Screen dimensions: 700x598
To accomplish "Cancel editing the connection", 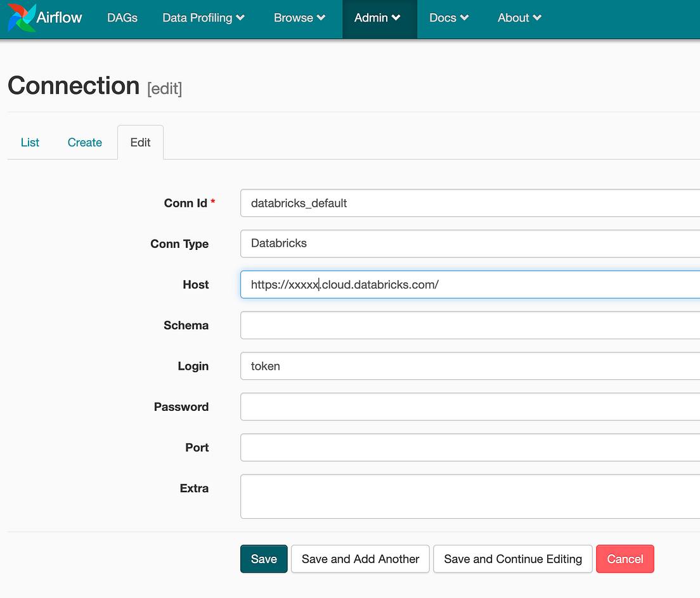I will pos(625,559).
